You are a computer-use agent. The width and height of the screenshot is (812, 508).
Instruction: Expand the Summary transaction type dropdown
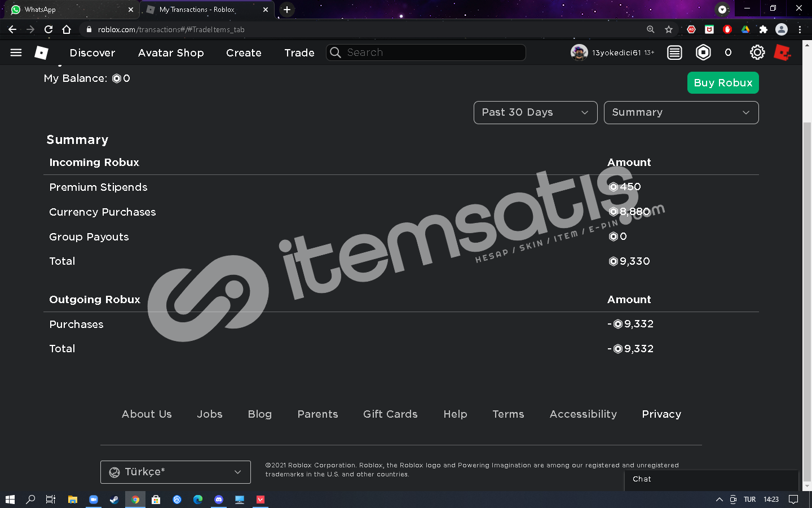681,112
